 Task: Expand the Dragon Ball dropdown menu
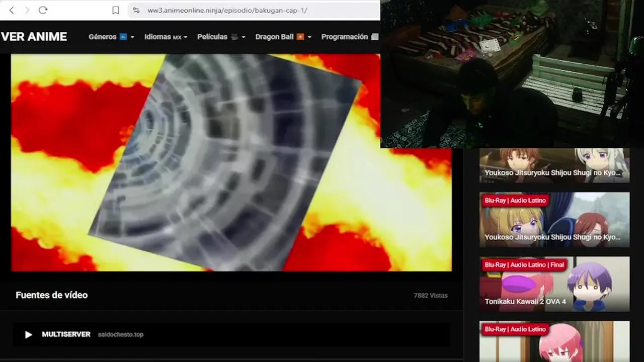tap(283, 37)
